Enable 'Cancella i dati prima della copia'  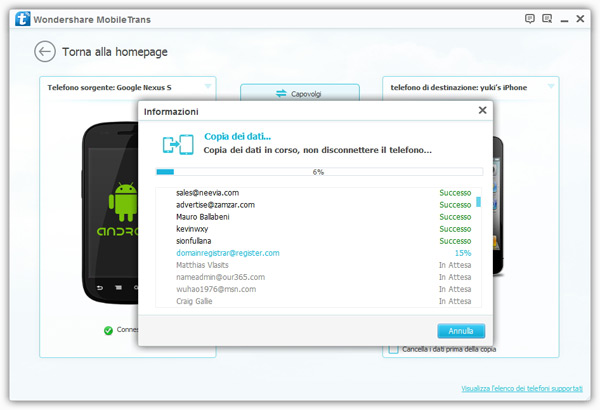[394, 349]
